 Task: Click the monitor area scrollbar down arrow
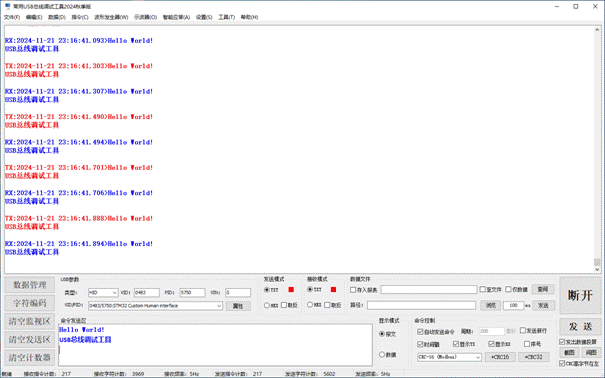597,270
